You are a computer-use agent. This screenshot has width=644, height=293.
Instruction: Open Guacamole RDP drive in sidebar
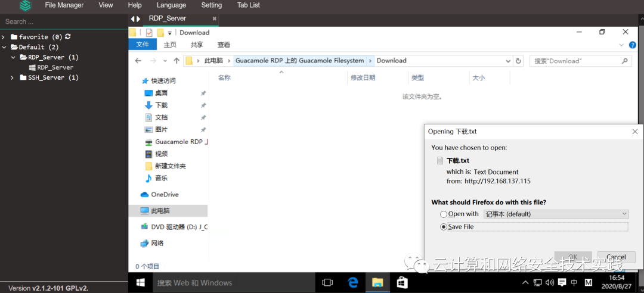177,142
